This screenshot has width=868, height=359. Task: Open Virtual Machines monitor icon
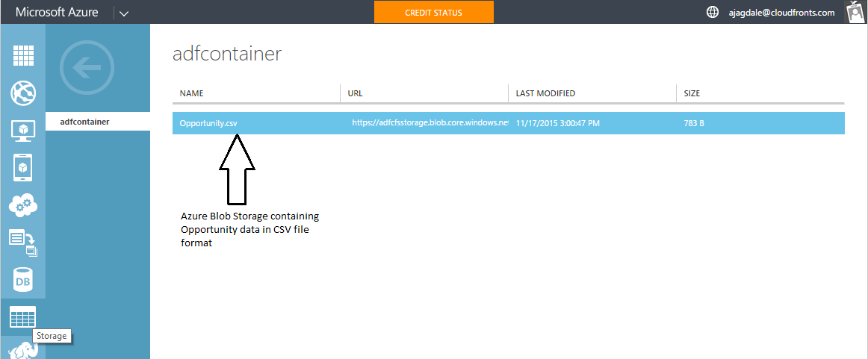click(x=23, y=131)
